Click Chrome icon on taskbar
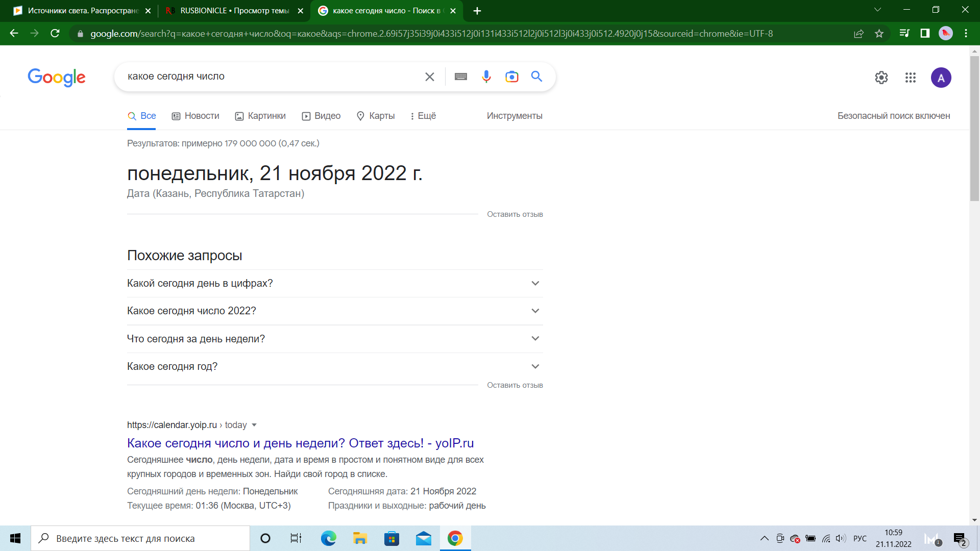The width and height of the screenshot is (980, 551). click(455, 538)
